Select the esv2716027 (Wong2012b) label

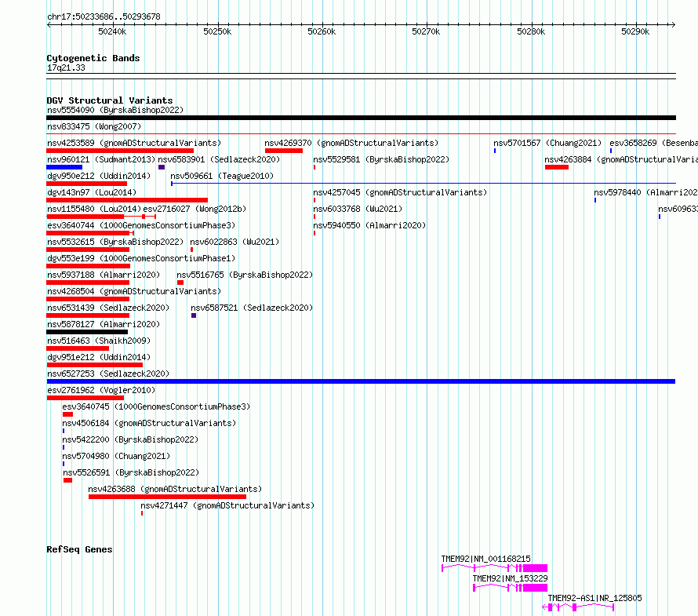194,209
